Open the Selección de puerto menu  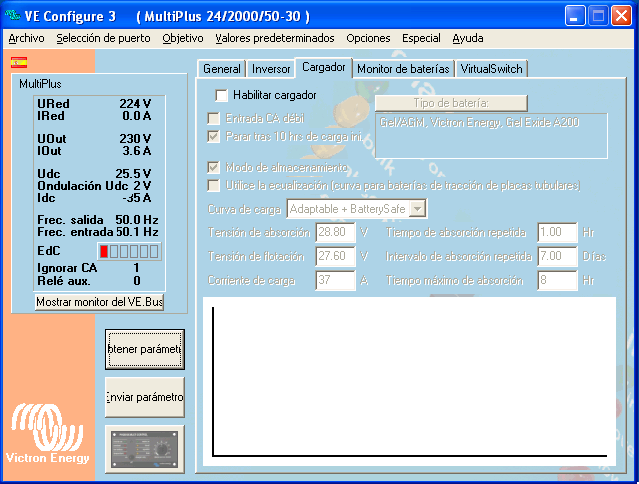tap(104, 38)
